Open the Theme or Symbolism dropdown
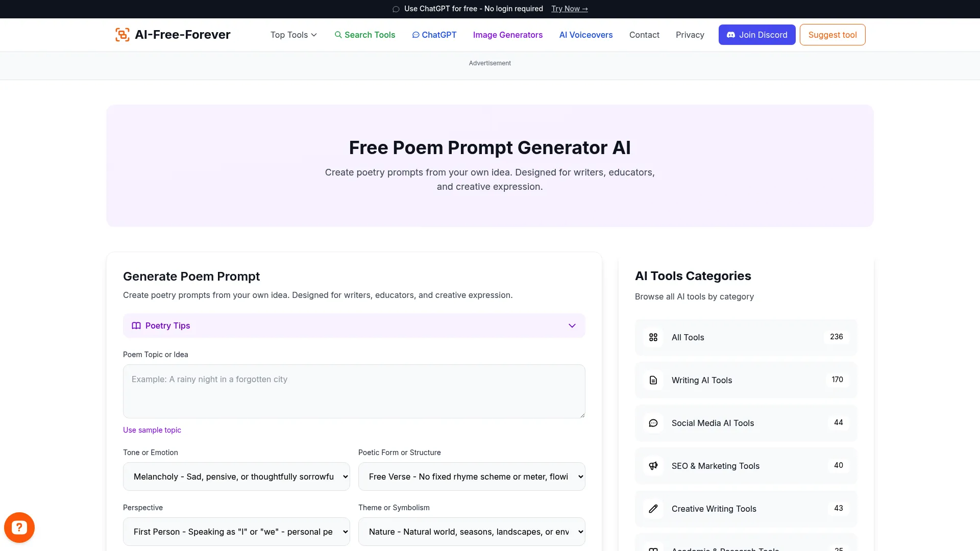The width and height of the screenshot is (980, 551). click(x=471, y=531)
